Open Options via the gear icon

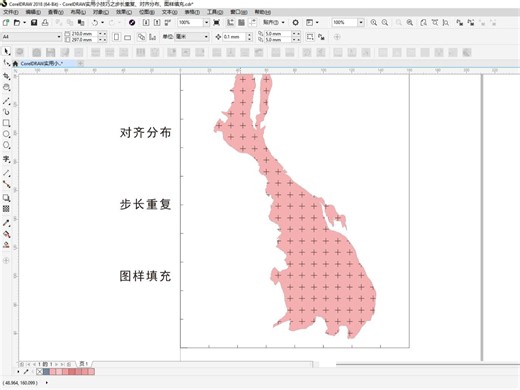(x=295, y=23)
